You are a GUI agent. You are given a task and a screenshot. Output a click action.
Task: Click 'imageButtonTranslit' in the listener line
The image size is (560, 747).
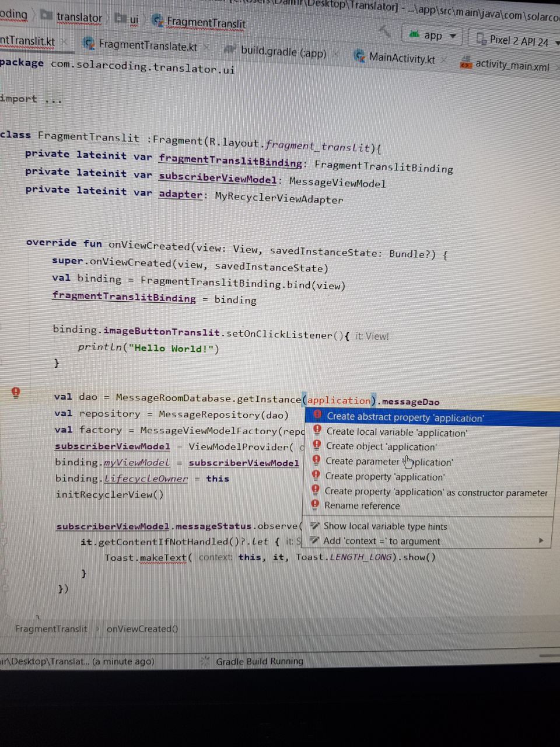pos(162,331)
